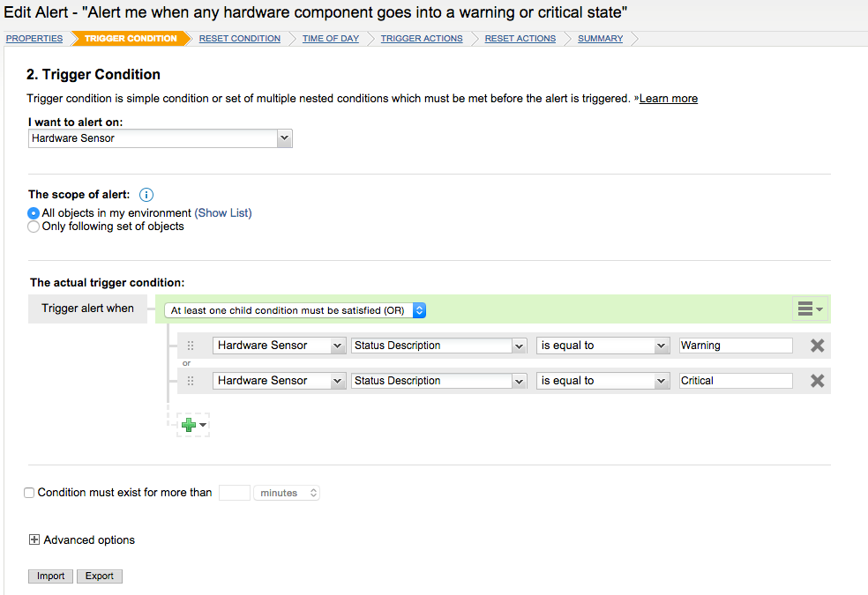
Task: Open the child condition OR/AND dropdown
Action: (296, 310)
